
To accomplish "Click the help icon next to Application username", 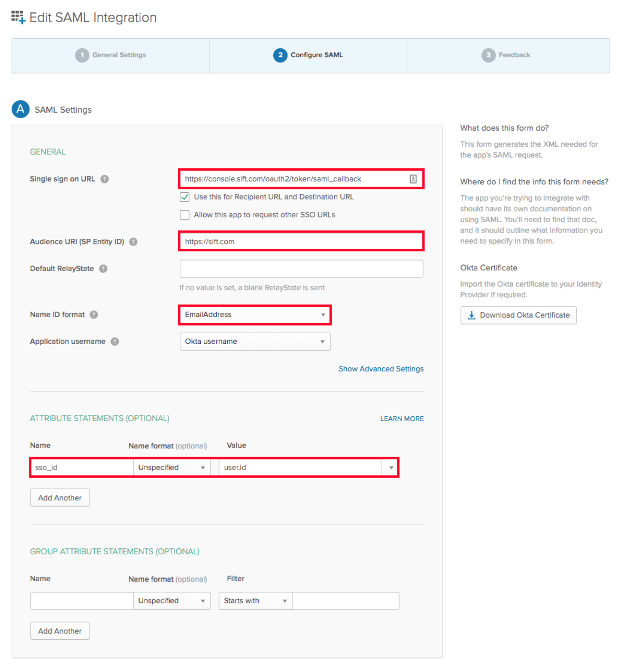I will (115, 342).
